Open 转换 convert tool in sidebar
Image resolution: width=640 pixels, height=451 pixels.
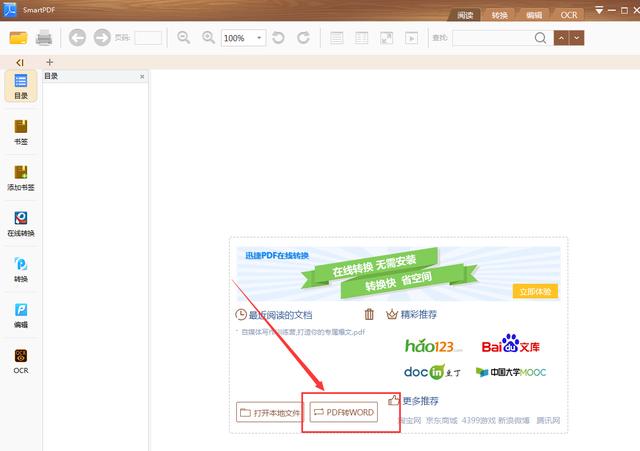point(21,269)
